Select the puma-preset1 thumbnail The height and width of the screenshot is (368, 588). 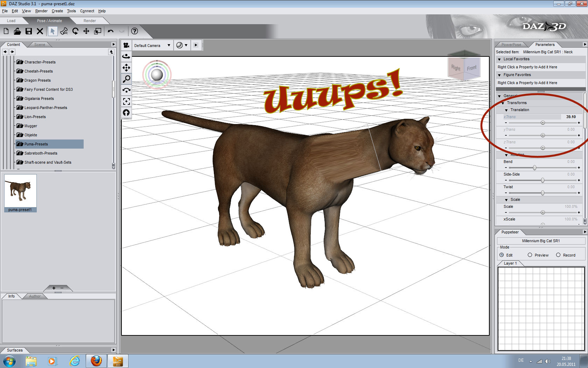coord(20,193)
